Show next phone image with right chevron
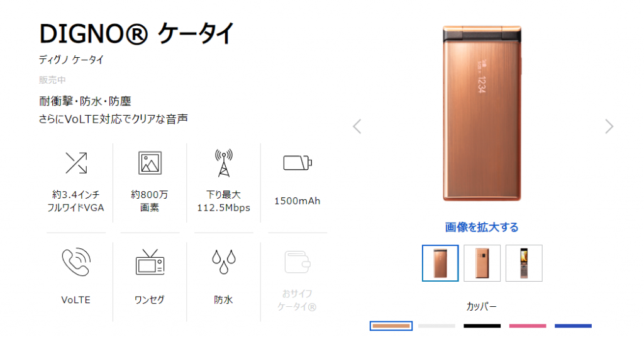Image resolution: width=644 pixels, height=337 pixels. coord(609,126)
